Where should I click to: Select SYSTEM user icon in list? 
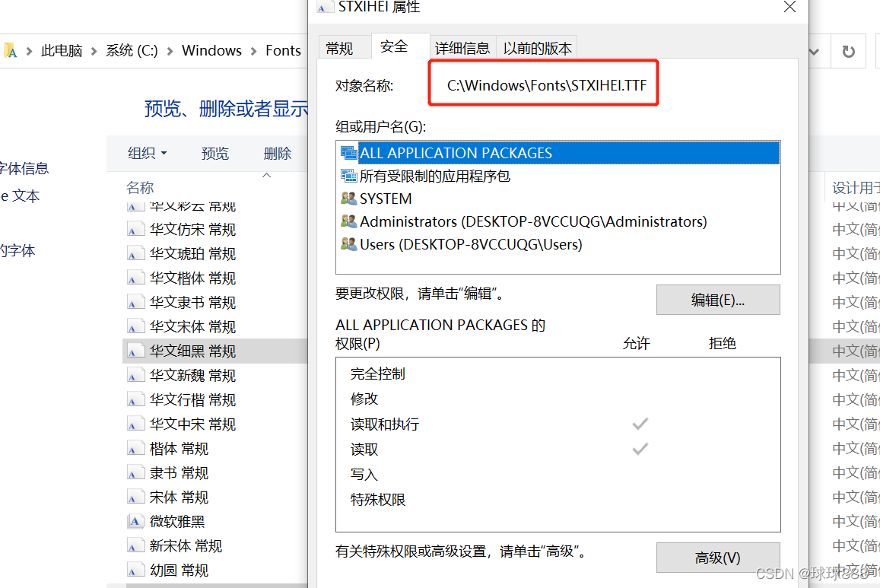coord(348,199)
